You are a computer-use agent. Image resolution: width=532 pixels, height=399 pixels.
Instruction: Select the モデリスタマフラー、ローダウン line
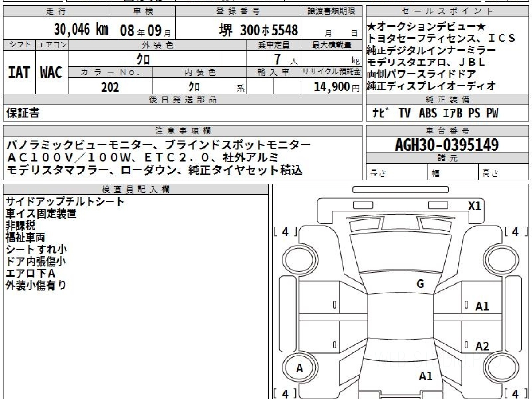click(x=155, y=169)
